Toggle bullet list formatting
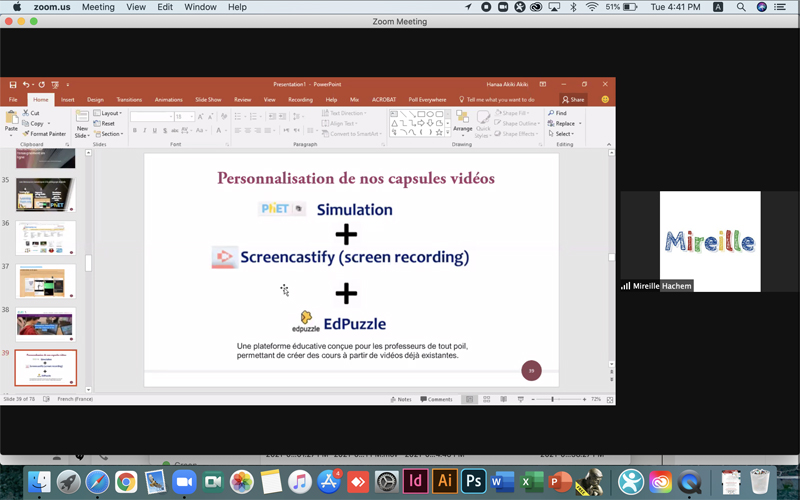The width and height of the screenshot is (800, 500). [239, 117]
